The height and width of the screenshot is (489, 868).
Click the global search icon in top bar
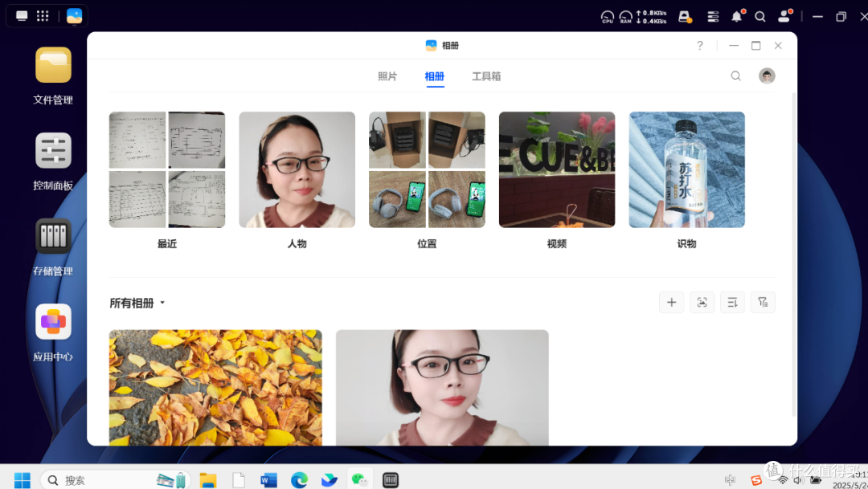point(760,17)
